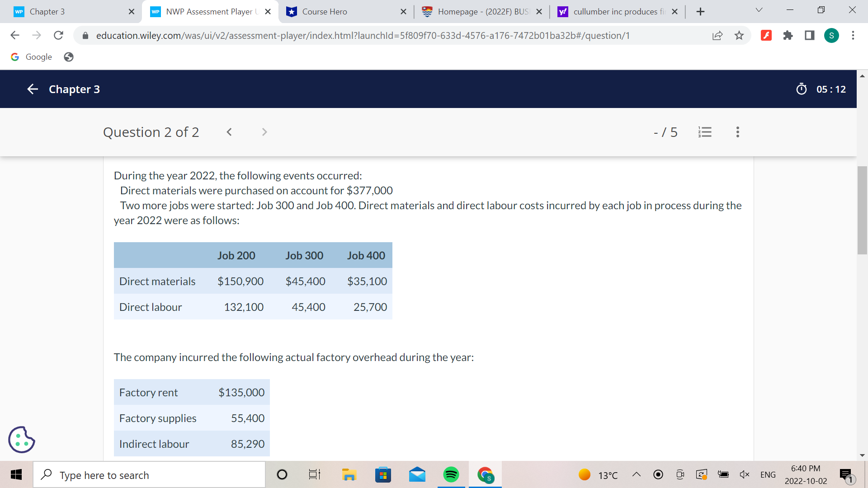The image size is (868, 488).
Task: Toggle the hidden icons tray arrow
Action: pyautogui.click(x=637, y=474)
